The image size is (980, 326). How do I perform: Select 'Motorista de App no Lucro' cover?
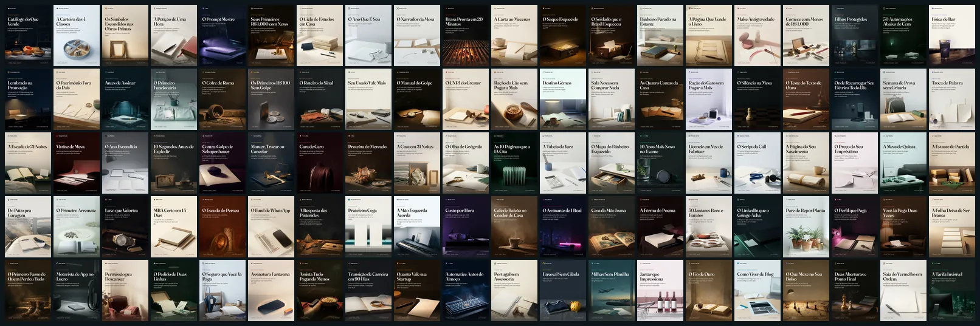(x=76, y=291)
